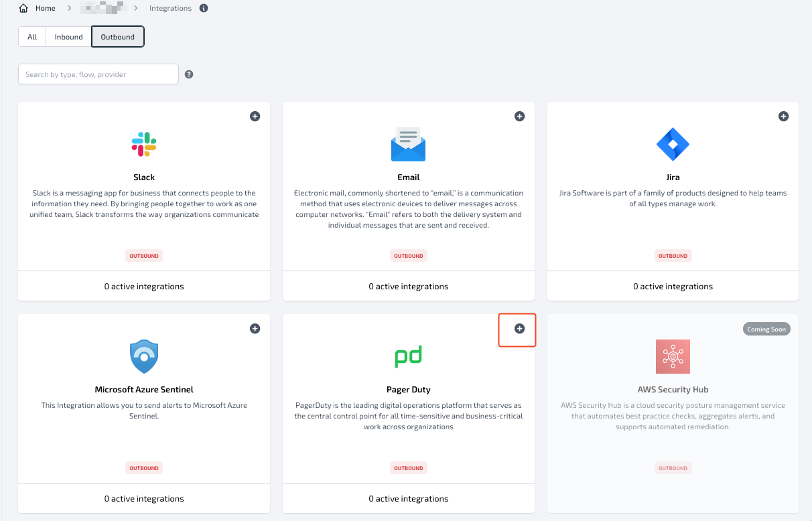This screenshot has width=812, height=521.
Task: Click the AWS Security Hub logo
Action: (x=673, y=356)
